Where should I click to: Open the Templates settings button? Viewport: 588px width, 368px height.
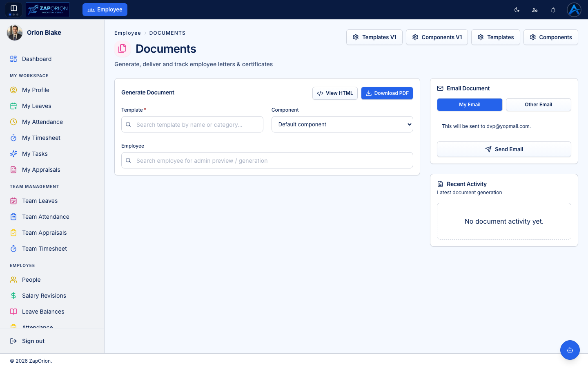[x=496, y=37]
